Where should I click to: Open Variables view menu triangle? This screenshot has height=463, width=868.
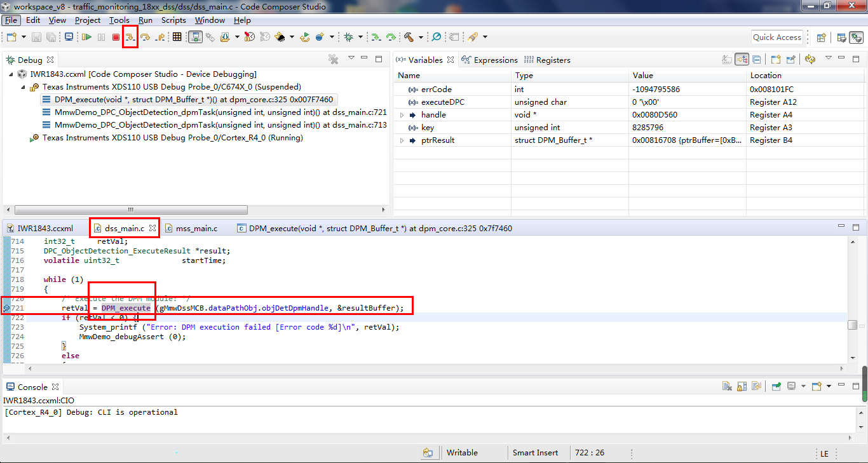(829, 58)
